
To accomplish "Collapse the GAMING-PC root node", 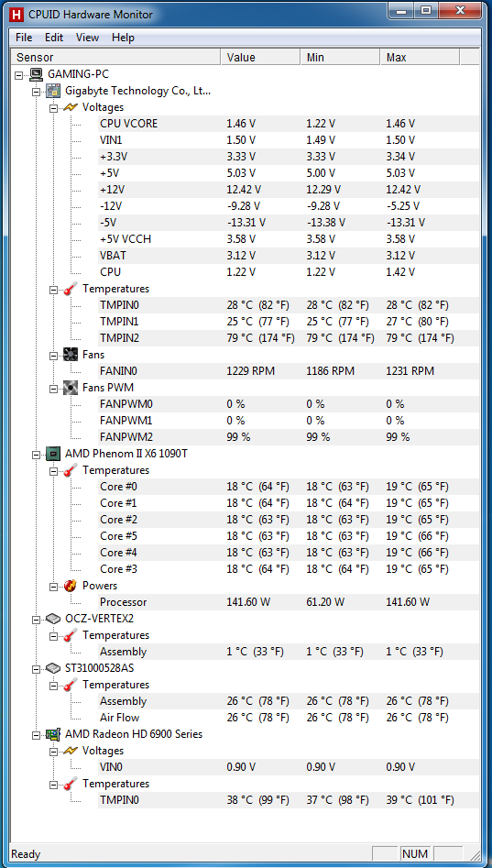I will point(20,74).
